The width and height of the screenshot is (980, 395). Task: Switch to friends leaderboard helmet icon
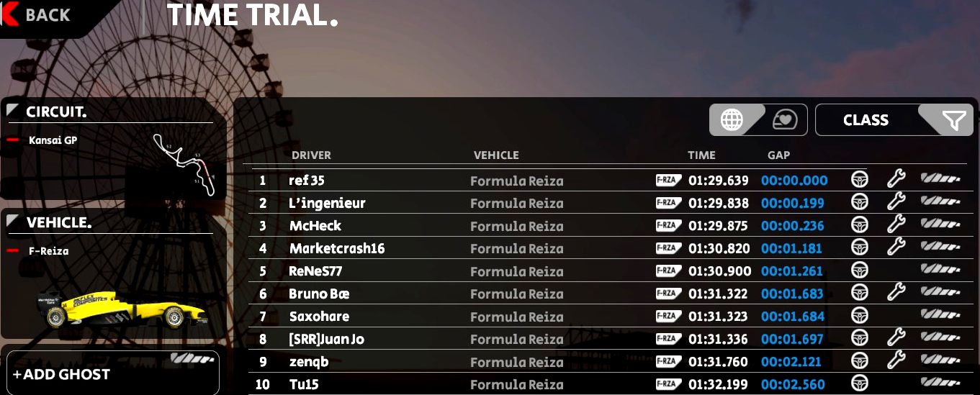[784, 120]
